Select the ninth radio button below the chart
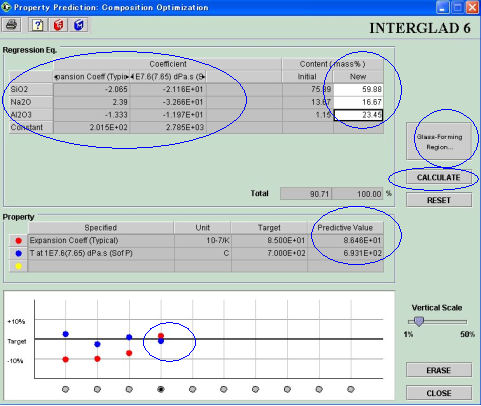The width and height of the screenshot is (481, 406). coord(319,389)
